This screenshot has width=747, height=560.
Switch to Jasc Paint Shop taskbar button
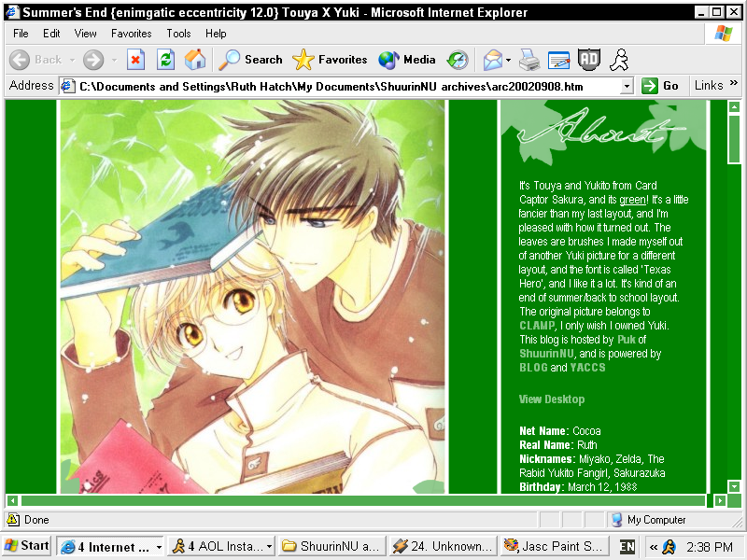tap(554, 546)
